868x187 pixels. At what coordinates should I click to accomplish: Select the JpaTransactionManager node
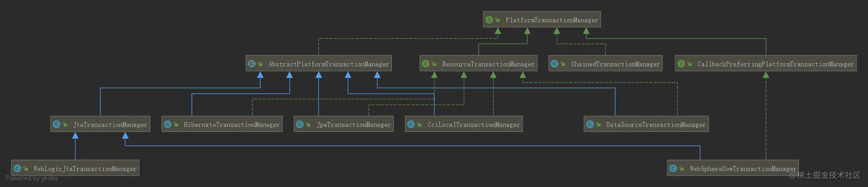point(344,124)
